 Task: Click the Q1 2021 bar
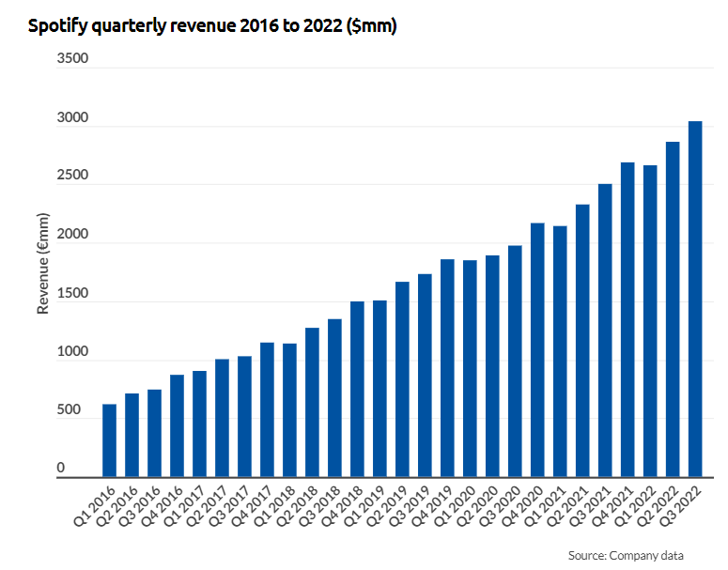pos(560,351)
